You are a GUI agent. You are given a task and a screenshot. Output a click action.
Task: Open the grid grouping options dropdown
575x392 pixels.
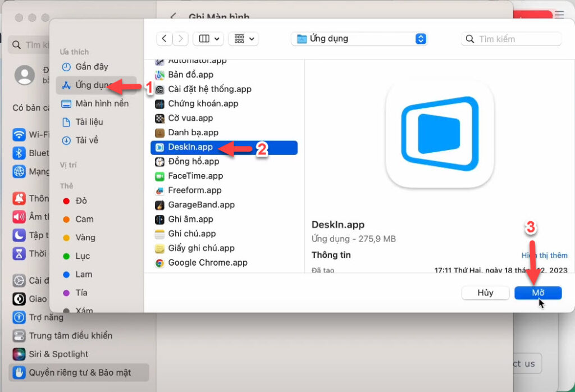[244, 39]
